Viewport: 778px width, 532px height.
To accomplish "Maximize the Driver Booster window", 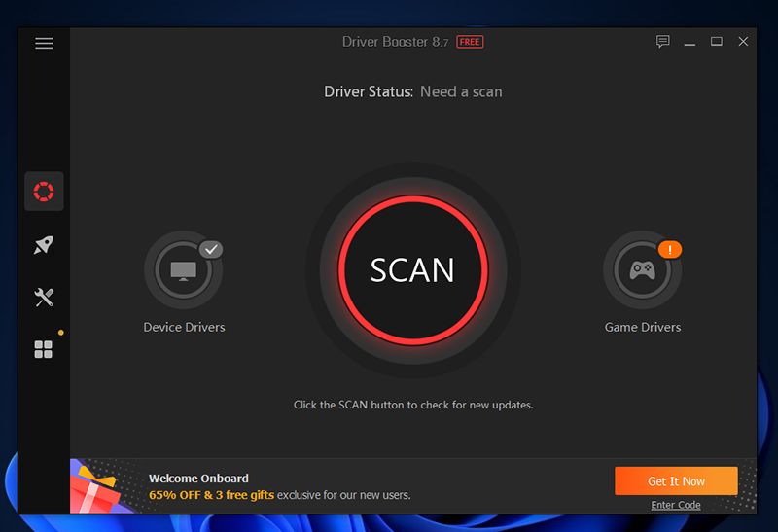I will point(717,42).
